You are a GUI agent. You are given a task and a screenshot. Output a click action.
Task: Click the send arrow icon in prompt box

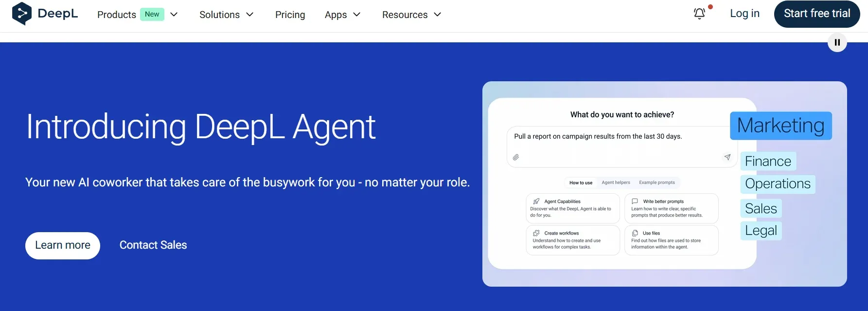pos(727,157)
